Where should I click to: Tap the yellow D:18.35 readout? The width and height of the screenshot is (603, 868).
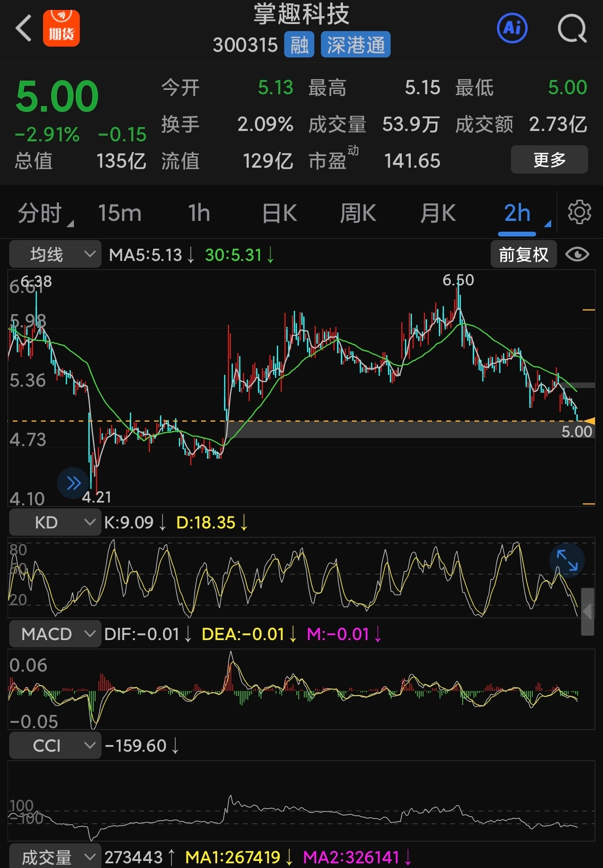[212, 522]
